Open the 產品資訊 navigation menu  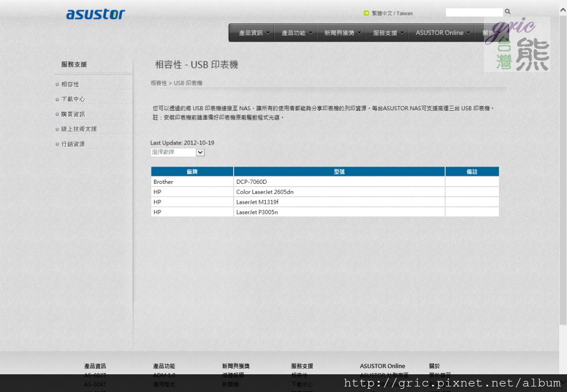point(254,33)
